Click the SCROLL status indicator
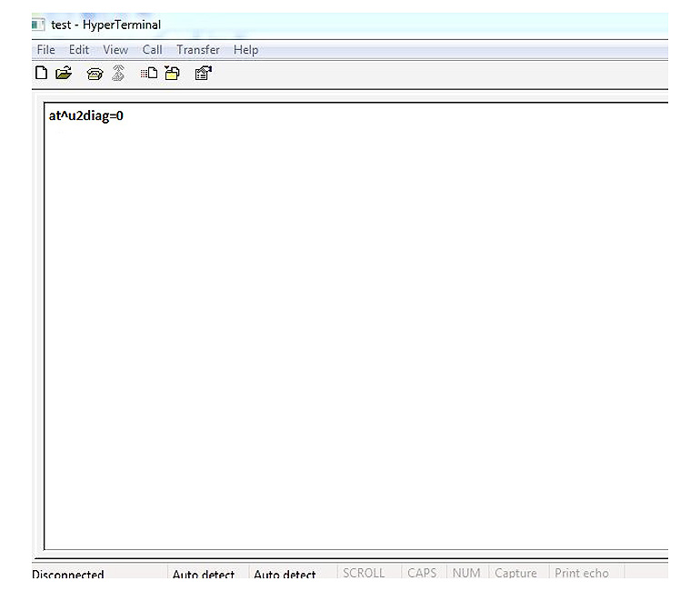This screenshot has width=700, height=591. click(x=364, y=573)
